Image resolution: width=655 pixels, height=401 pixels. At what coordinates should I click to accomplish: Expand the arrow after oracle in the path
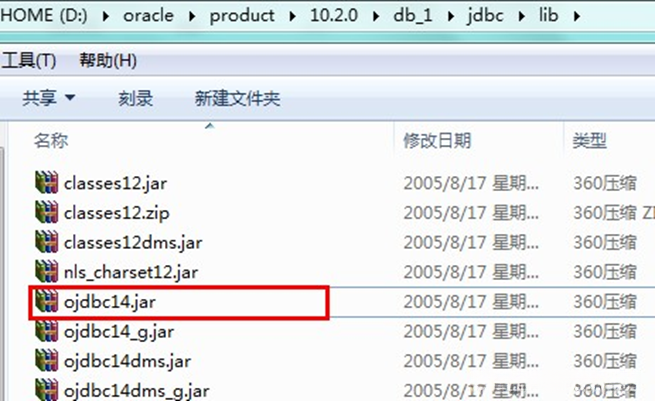[192, 16]
